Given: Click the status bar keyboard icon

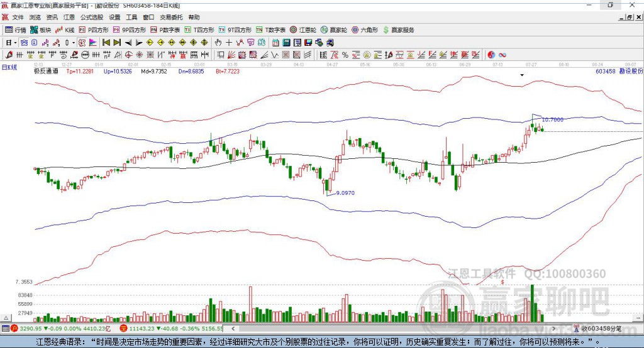Looking at the screenshot, I should (5, 329).
